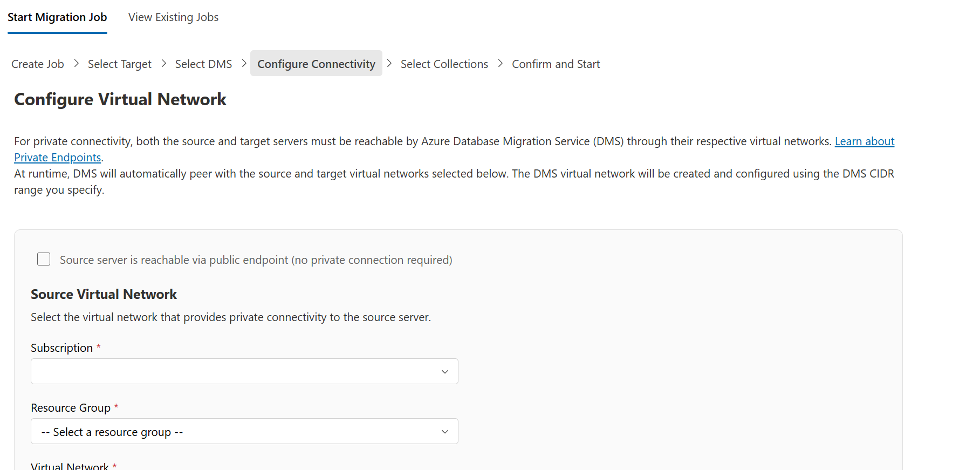
Task: Click chevron between Select DMS and Configure Connectivity
Action: click(x=244, y=64)
